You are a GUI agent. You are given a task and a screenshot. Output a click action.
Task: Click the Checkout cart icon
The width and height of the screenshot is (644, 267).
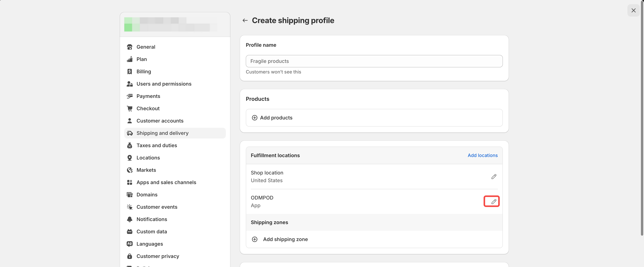click(x=129, y=108)
